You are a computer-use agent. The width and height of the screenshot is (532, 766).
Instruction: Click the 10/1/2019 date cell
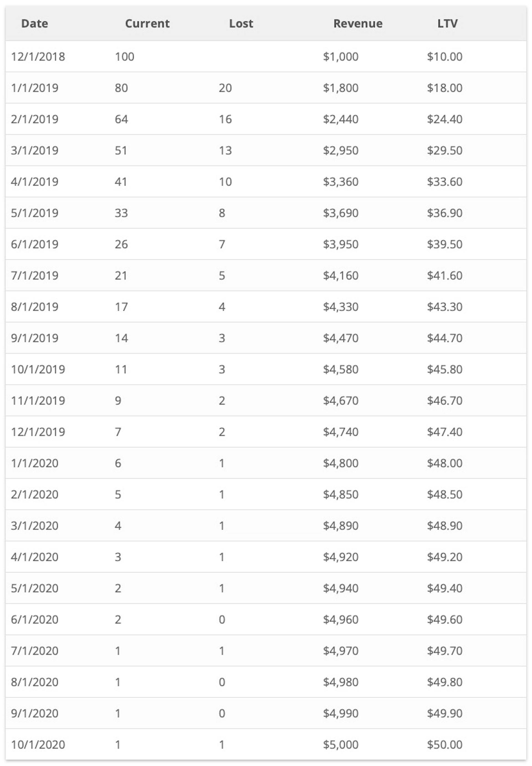38,370
